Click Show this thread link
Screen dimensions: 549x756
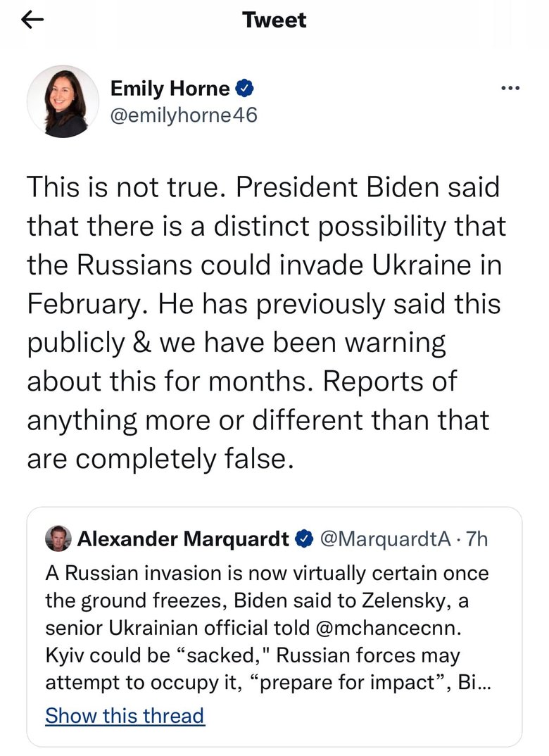pos(125,715)
